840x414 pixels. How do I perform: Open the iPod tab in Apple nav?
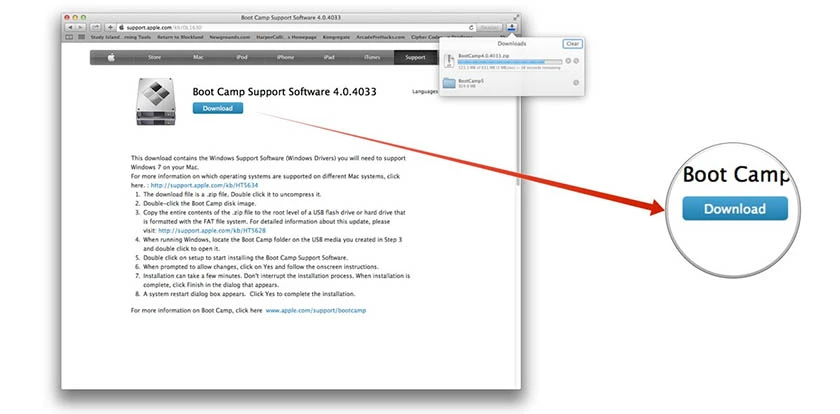242,57
